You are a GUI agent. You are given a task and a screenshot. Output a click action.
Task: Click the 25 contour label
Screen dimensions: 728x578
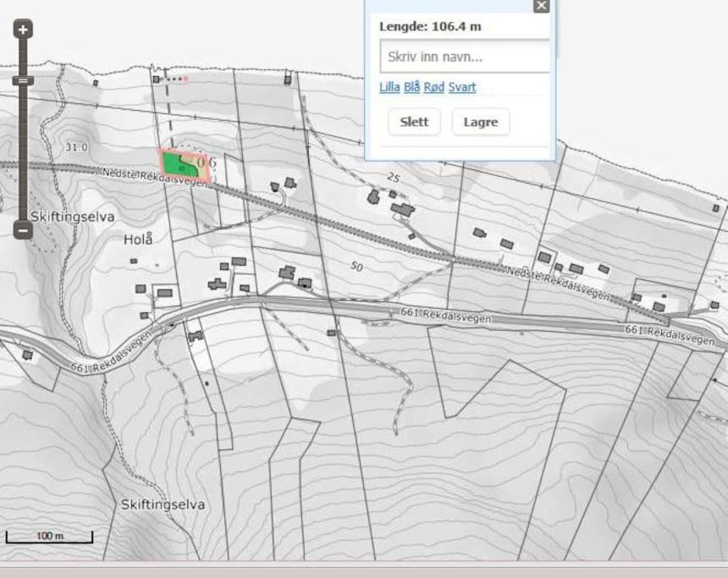[393, 177]
